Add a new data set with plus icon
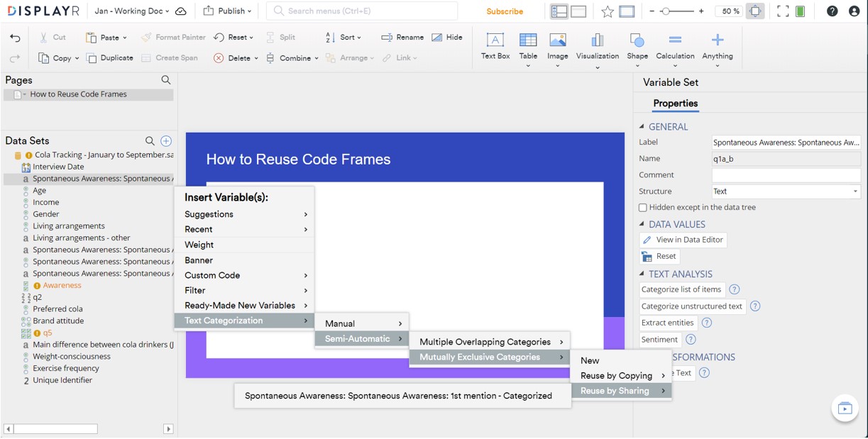The image size is (868, 439). [x=166, y=141]
